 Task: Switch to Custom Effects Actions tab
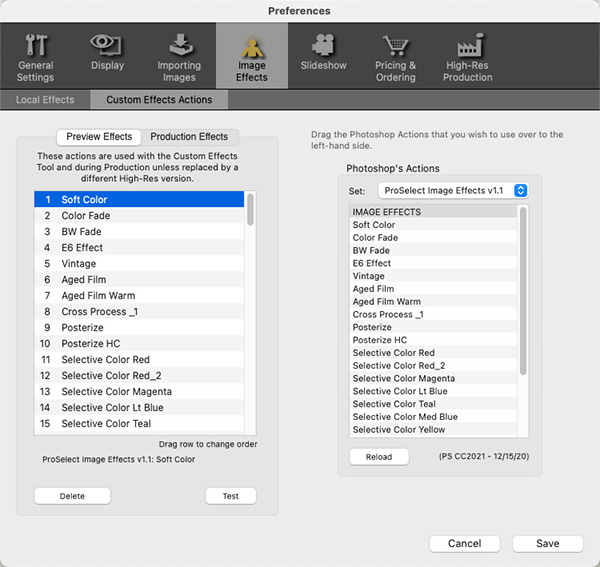coord(159,100)
